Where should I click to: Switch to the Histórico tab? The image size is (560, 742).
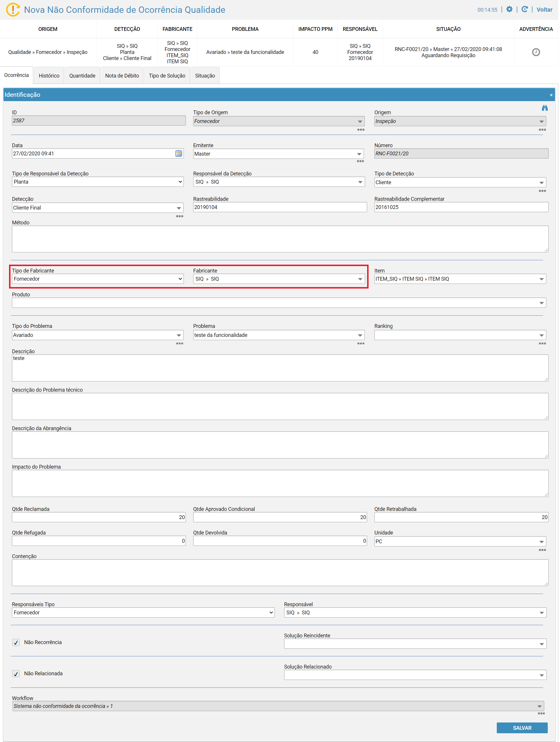49,76
